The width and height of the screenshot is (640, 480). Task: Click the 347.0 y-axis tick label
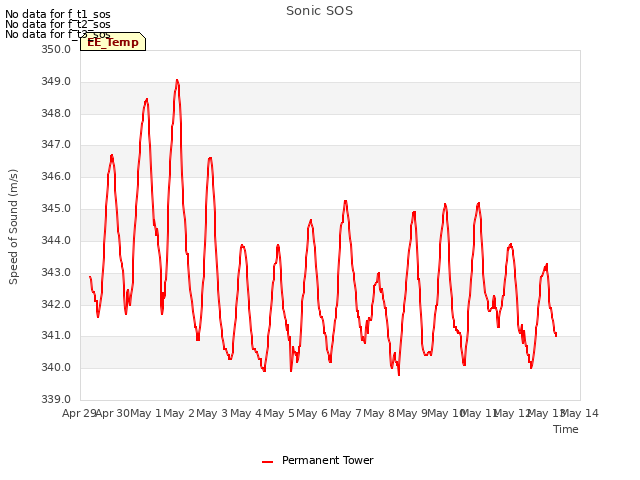tap(56, 144)
